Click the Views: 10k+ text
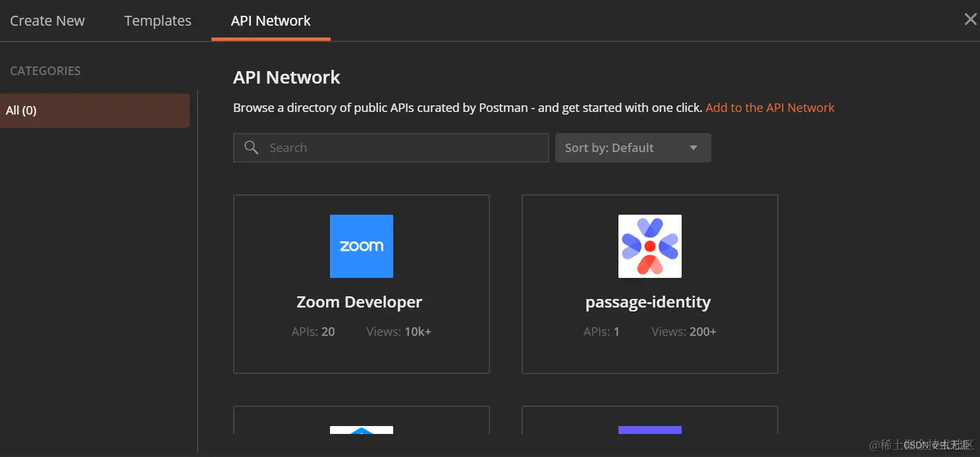Viewport: 980px width, 457px height. tap(398, 332)
